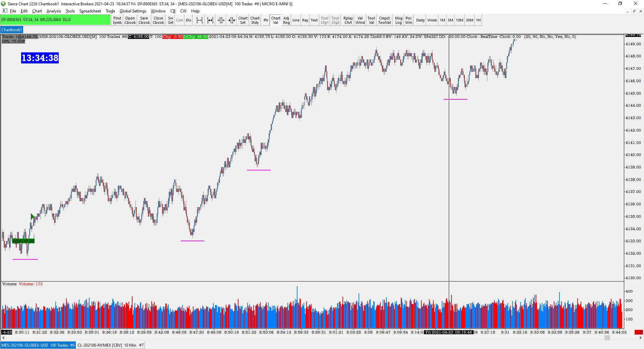Select the Ray drawing tool
This screenshot has height=349, width=644.
pos(305,20)
